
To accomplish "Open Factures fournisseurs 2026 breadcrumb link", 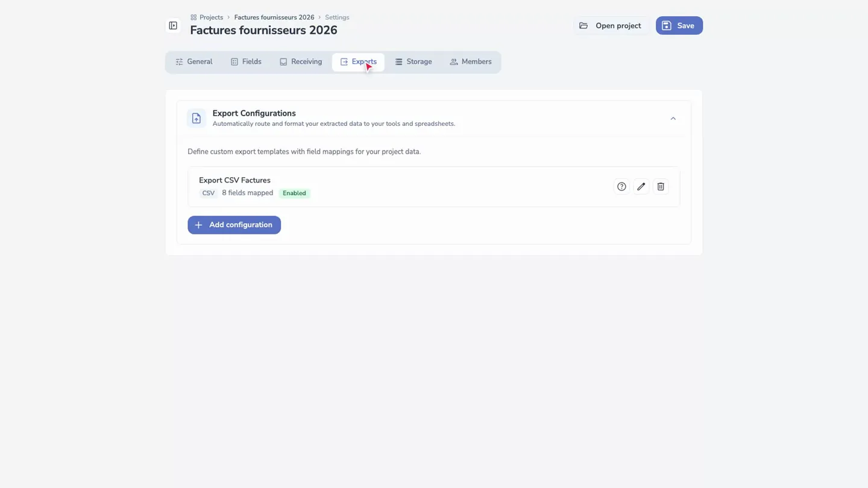I will 274,17.
